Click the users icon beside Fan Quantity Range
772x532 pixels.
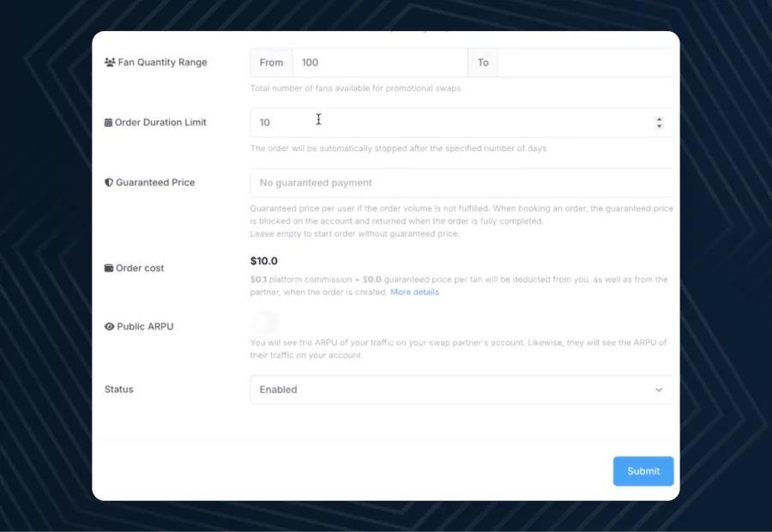coord(110,63)
